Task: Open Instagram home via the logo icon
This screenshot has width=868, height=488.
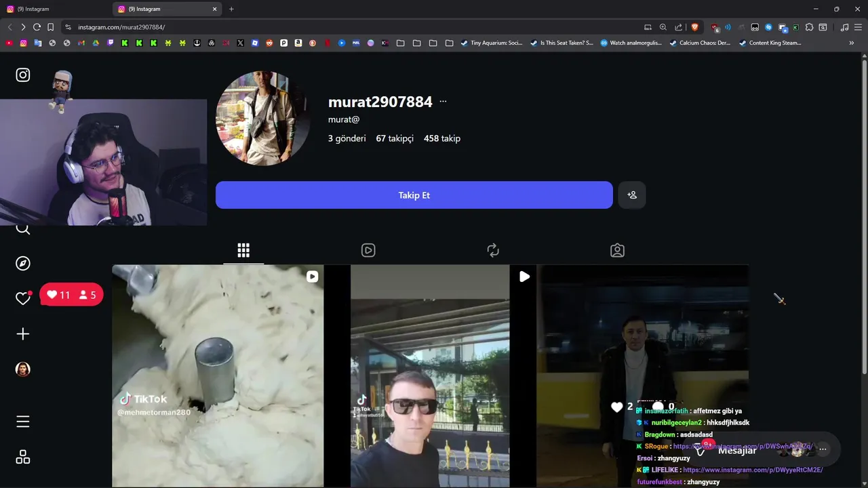Action: (x=23, y=75)
